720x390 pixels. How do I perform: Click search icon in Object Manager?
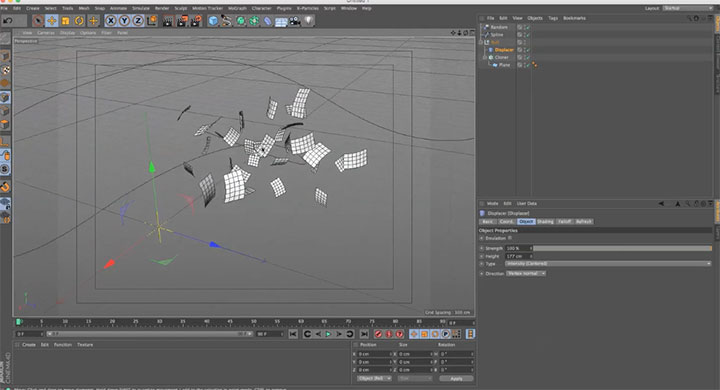click(689, 18)
